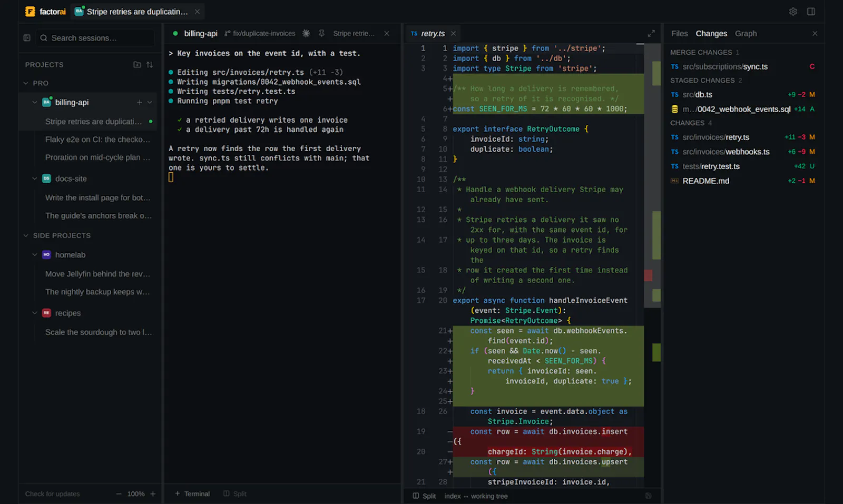The height and width of the screenshot is (504, 843).
Task: Open tests/retry.test.ts in changes
Action: coord(742,166)
